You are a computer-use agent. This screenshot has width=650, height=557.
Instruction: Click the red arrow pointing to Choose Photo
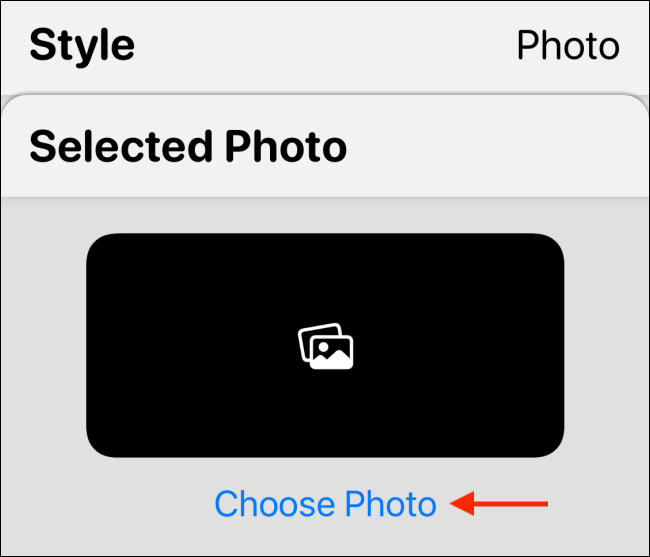[x=500, y=504]
